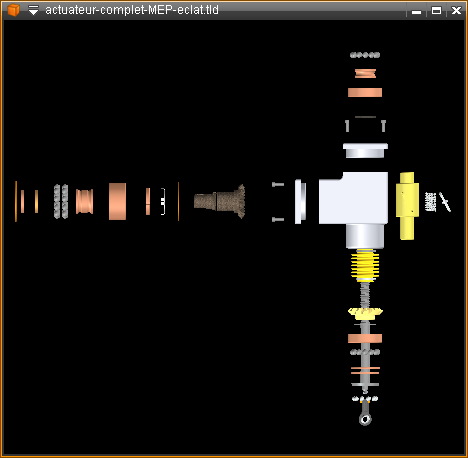The width and height of the screenshot is (468, 458).
Task: Select the white round flange cover plate
Action: coord(300,201)
